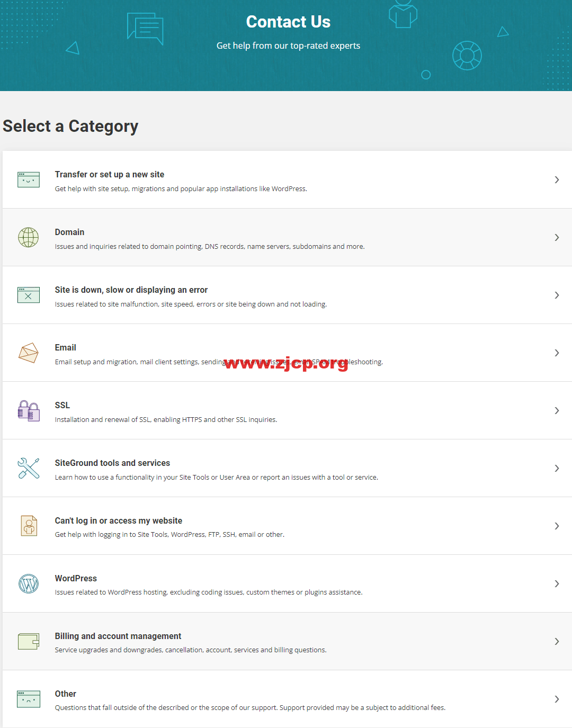Screen dimensions: 572x728
Task: Choose the SSL category title
Action: [62, 405]
